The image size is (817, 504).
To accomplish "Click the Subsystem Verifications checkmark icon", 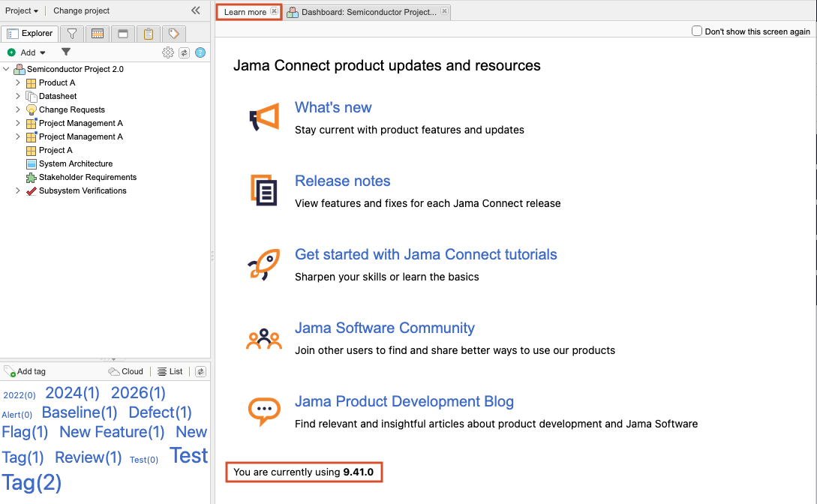I will click(32, 191).
